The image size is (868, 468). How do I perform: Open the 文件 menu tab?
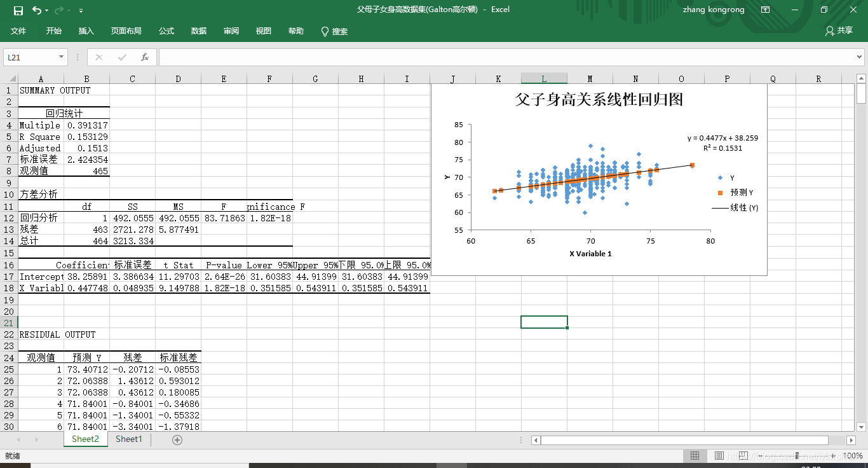18,31
